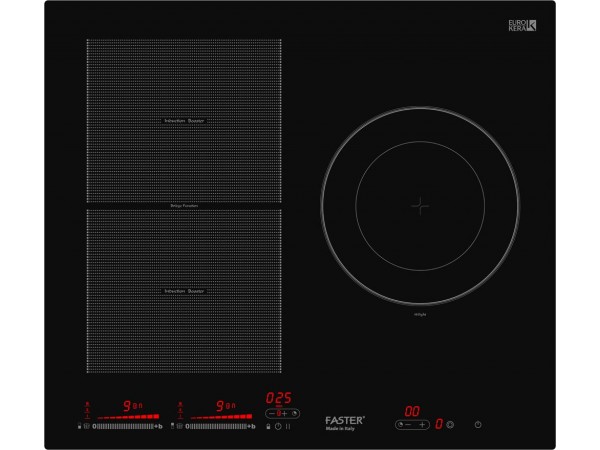Tap the round zone selector icon beside red 0
The width and height of the screenshot is (600, 450).
pyautogui.click(x=450, y=424)
